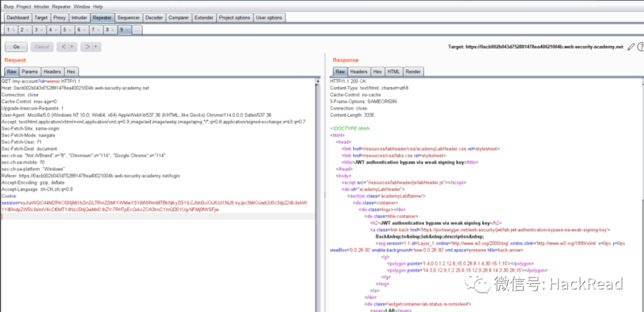
Task: Open the Repeater menu in the menu bar
Action: [x=61, y=7]
